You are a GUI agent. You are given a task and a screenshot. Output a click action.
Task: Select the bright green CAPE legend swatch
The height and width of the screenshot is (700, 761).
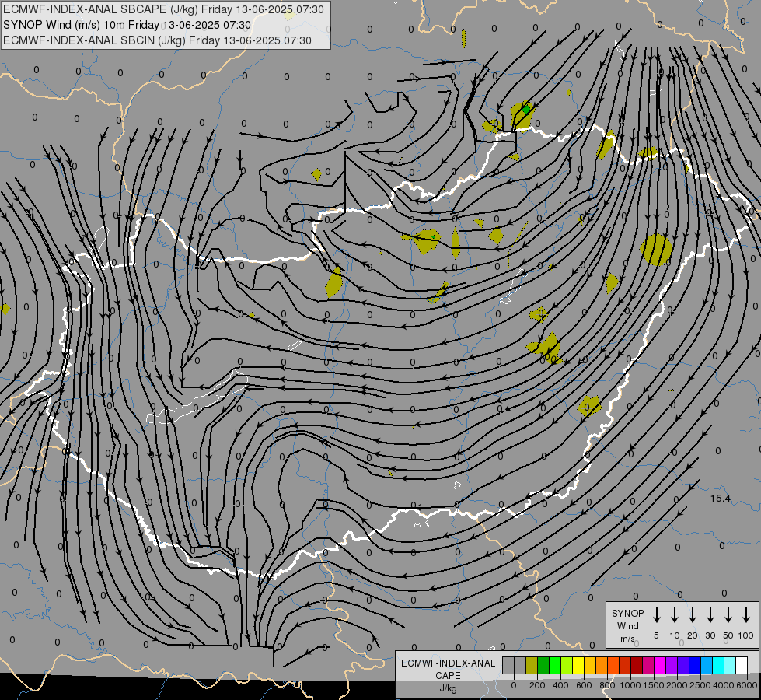(x=555, y=666)
